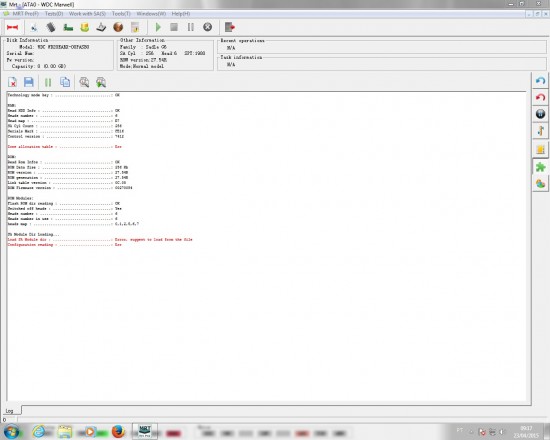Clear the log with red X page icon
The image size is (550, 440).
(x=12, y=82)
